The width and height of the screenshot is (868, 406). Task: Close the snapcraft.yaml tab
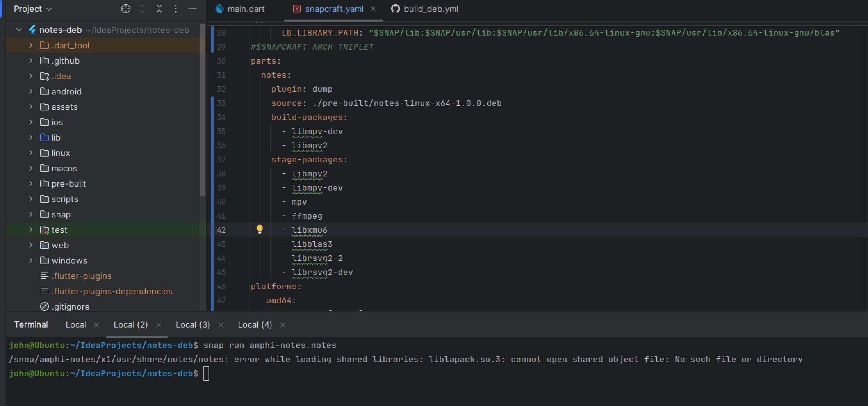point(373,9)
